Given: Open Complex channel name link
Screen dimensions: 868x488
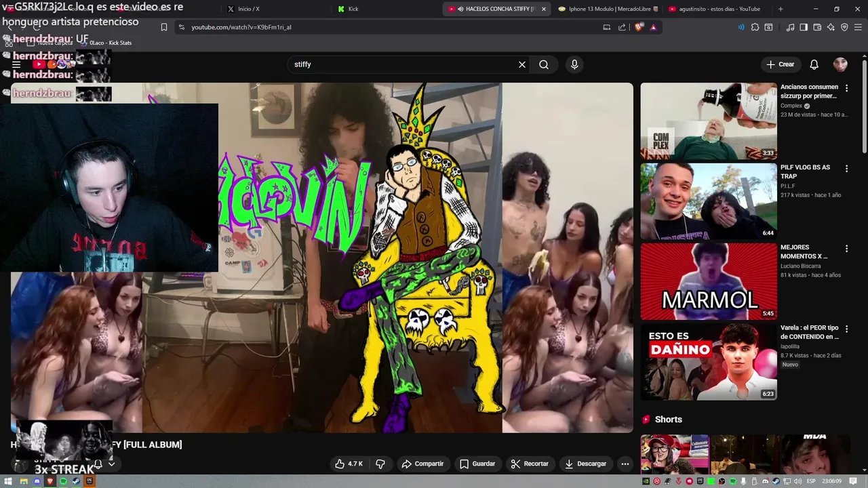Looking at the screenshot, I should tap(791, 106).
